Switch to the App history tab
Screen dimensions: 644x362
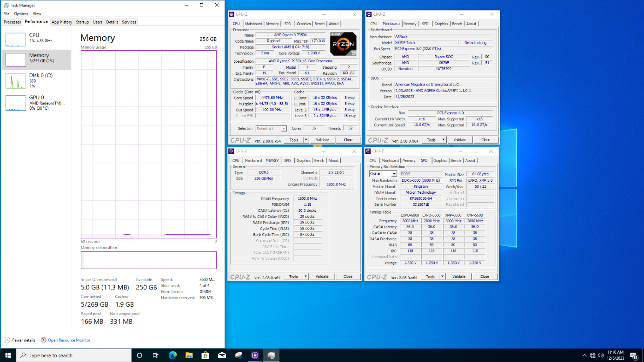[x=62, y=22]
